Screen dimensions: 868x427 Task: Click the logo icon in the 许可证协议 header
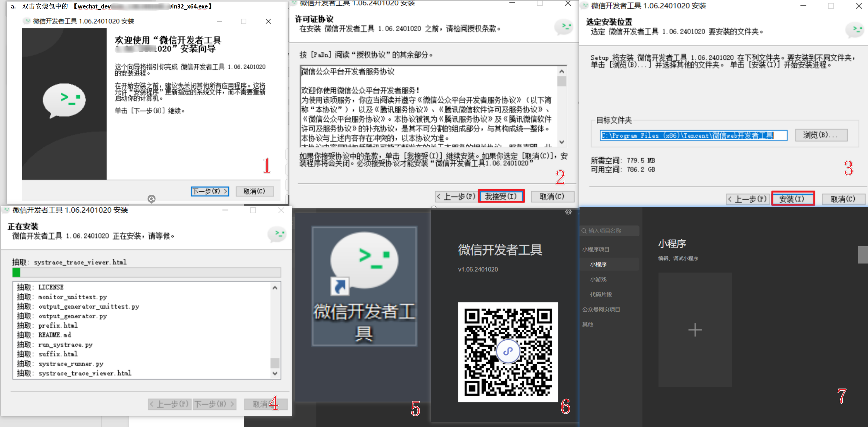pyautogui.click(x=563, y=27)
